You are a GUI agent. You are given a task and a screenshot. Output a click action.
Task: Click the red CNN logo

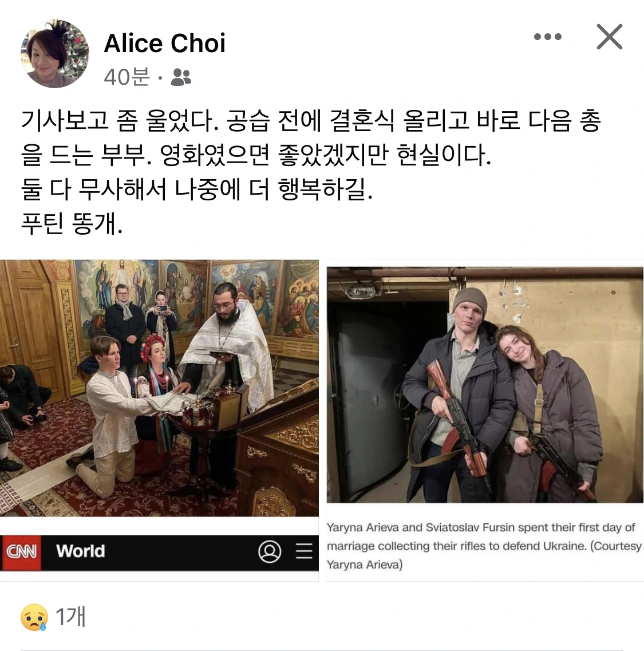point(22,552)
